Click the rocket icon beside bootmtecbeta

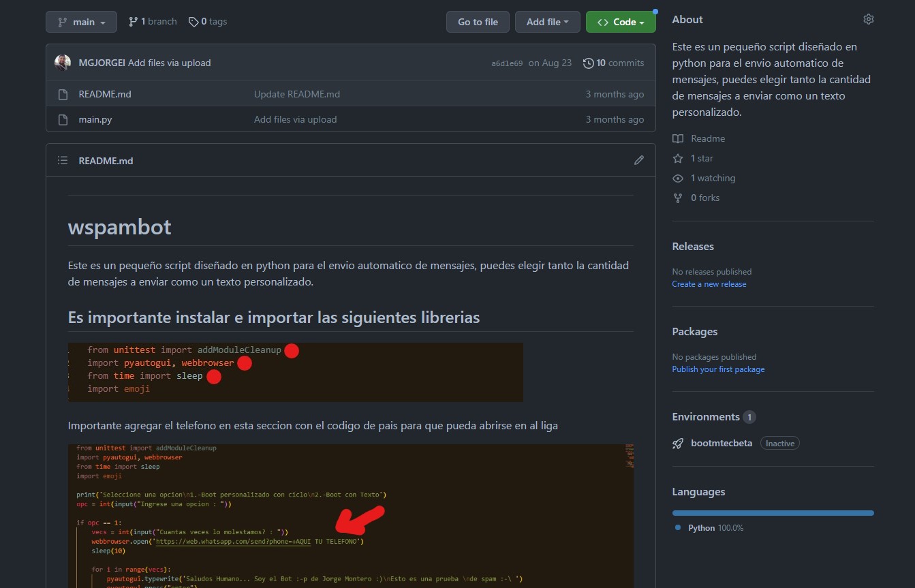coord(678,443)
